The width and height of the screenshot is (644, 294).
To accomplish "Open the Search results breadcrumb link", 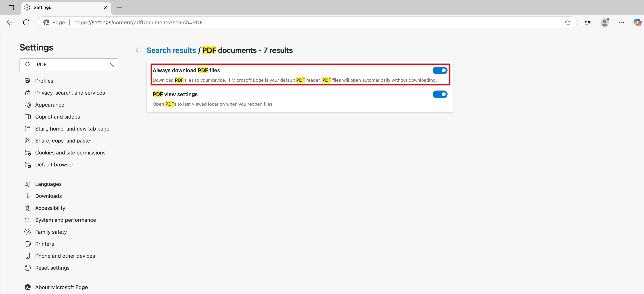I will (x=171, y=50).
